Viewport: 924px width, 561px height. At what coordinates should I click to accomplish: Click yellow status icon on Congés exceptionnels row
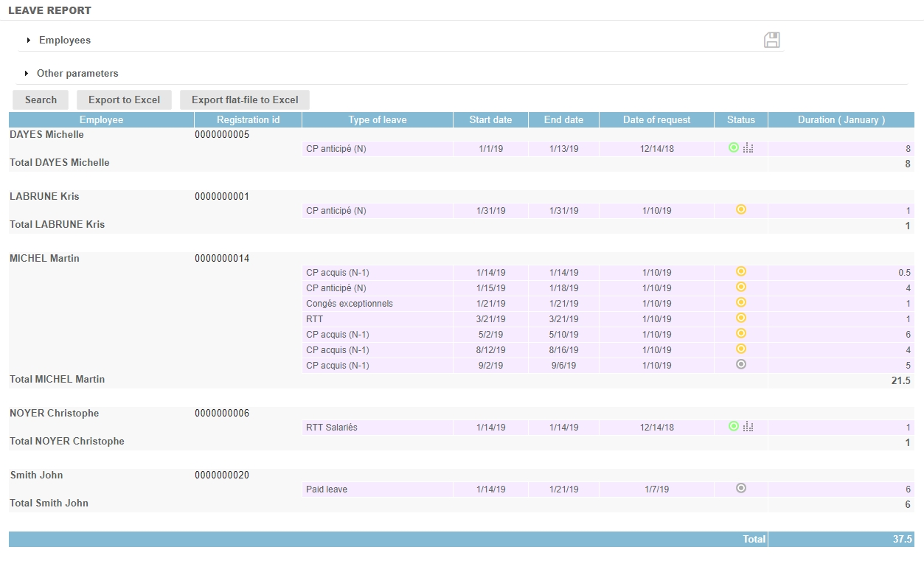(x=741, y=302)
